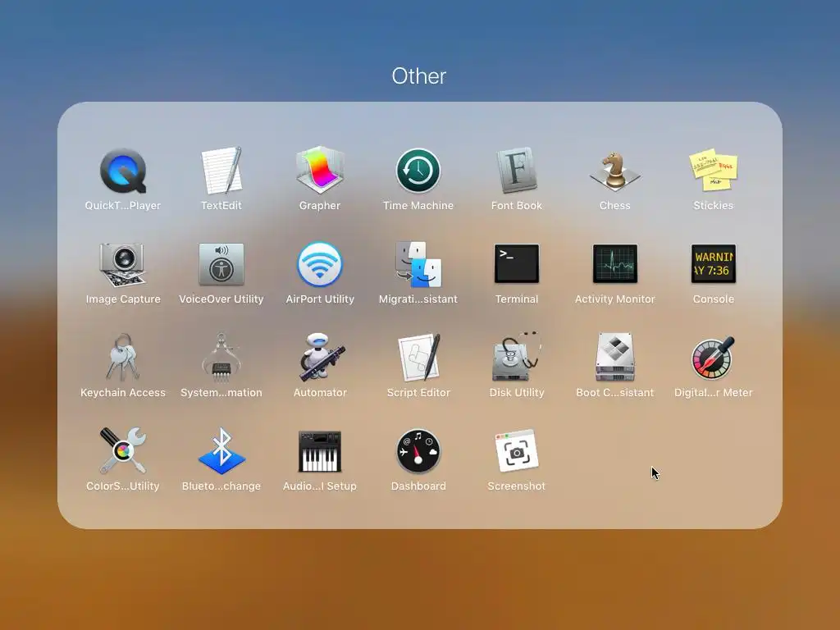Launch Boot Camp Assistant icon
Viewport: 840px width, 630px height.
pyautogui.click(x=615, y=358)
